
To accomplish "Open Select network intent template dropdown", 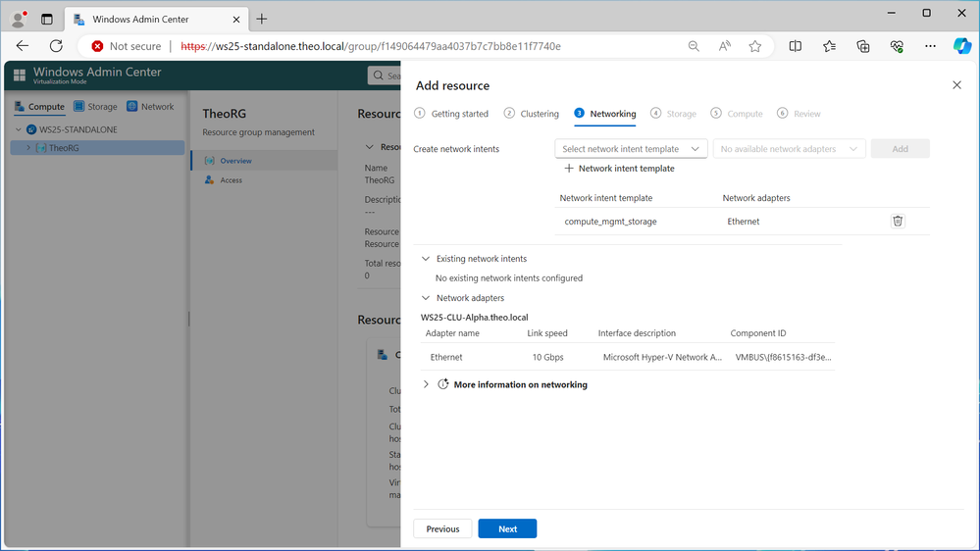I will (x=631, y=149).
